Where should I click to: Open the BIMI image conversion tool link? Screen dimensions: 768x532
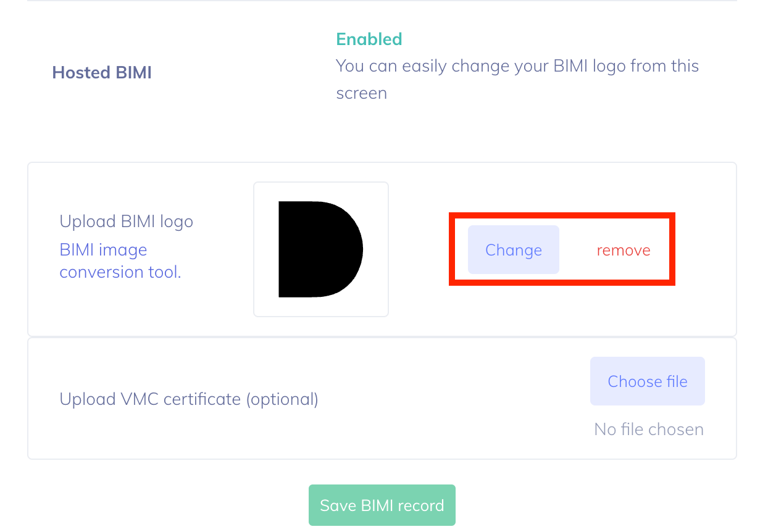pyautogui.click(x=120, y=261)
